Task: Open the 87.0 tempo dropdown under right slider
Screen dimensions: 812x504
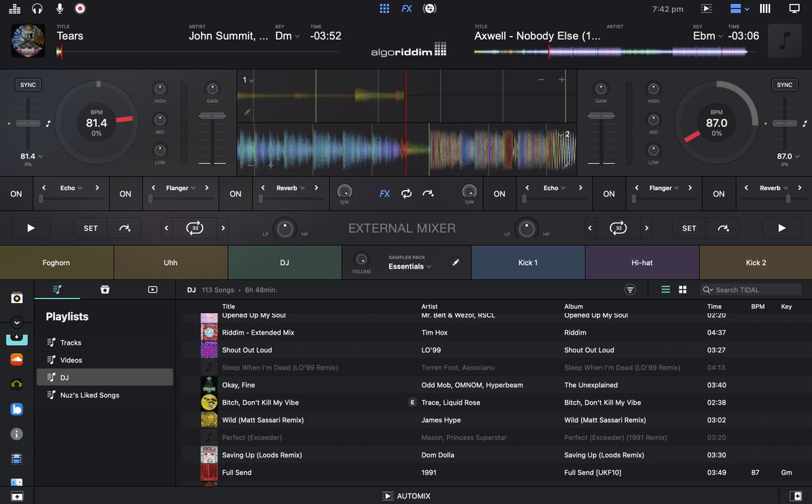Action: tap(788, 156)
